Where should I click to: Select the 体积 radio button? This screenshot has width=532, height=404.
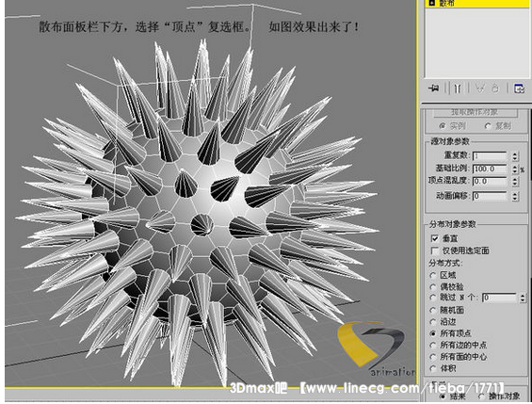[x=433, y=368]
